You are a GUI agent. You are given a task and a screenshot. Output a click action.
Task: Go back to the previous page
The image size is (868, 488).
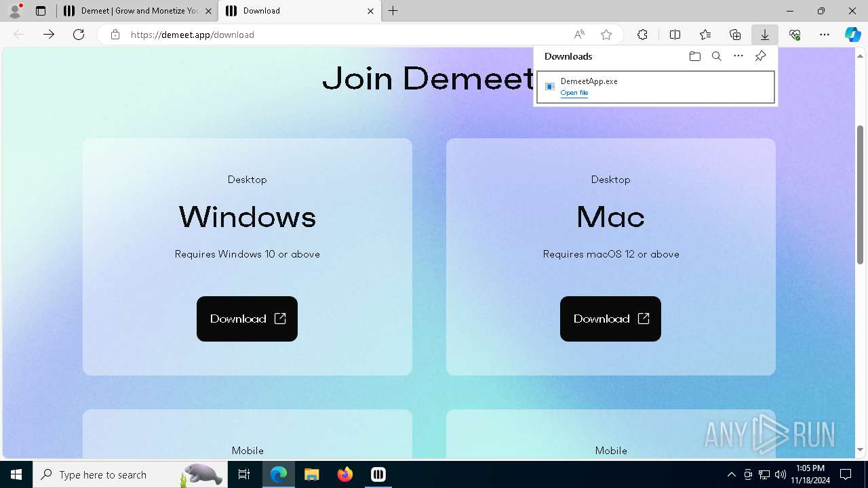click(19, 35)
